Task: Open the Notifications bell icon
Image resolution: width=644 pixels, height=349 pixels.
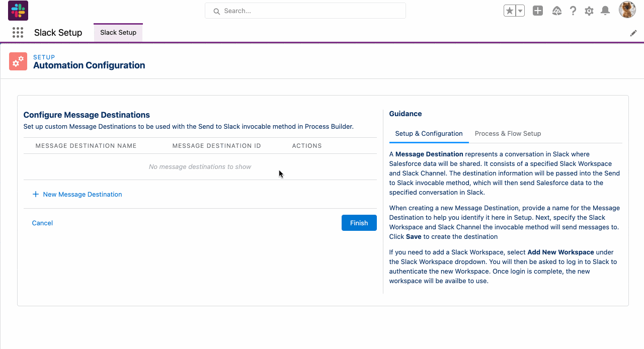Action: tap(606, 11)
